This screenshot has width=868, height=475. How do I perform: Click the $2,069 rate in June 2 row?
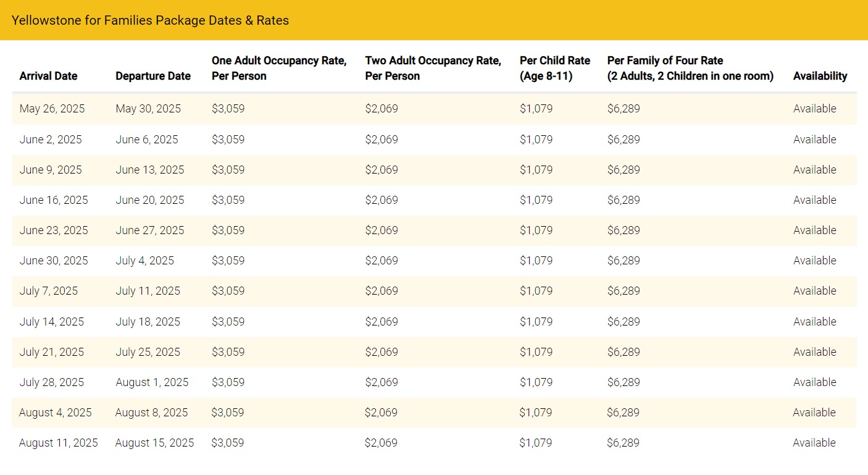(382, 140)
